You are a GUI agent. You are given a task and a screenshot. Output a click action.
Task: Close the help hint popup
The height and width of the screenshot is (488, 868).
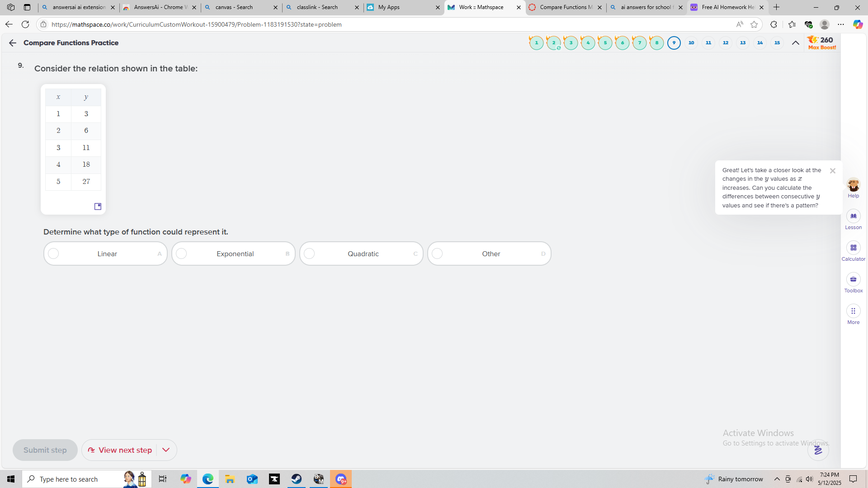pyautogui.click(x=832, y=171)
